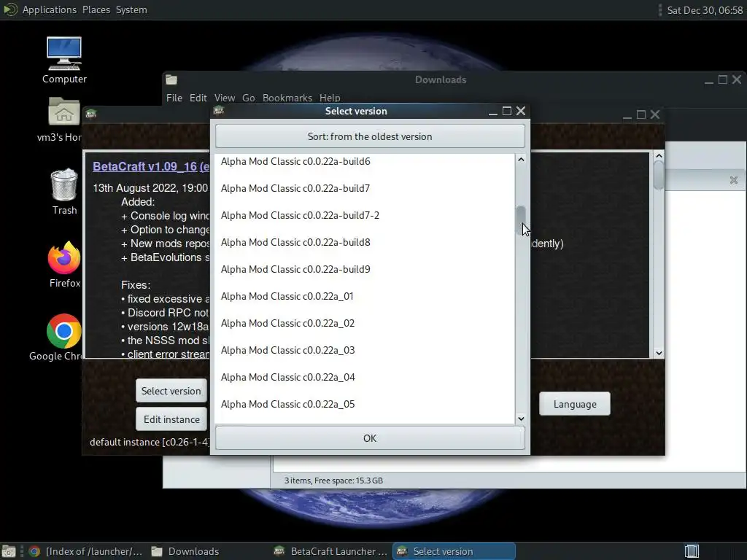Click the launcher changelog scrollbar thumb
Image resolution: width=747 pixels, height=560 pixels.
click(x=659, y=175)
